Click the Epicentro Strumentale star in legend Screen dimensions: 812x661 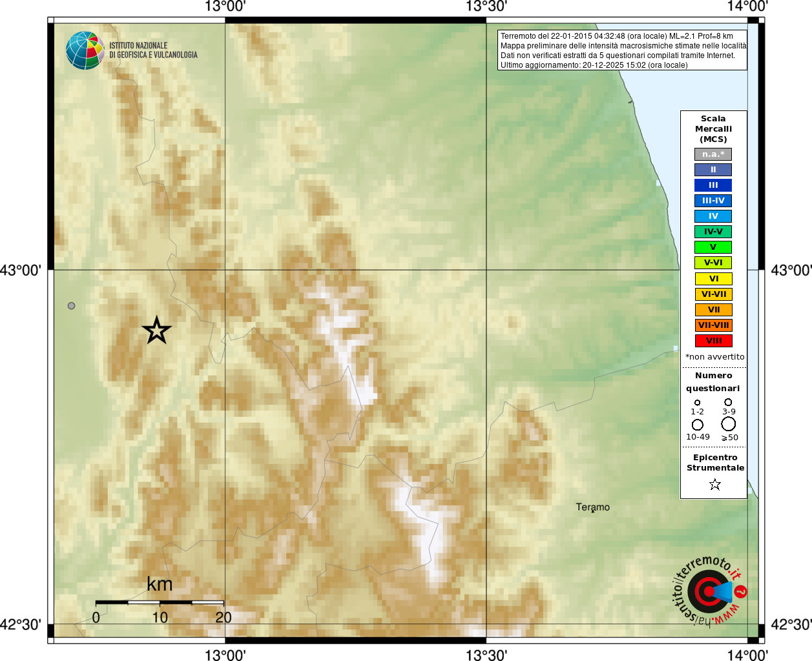click(714, 484)
